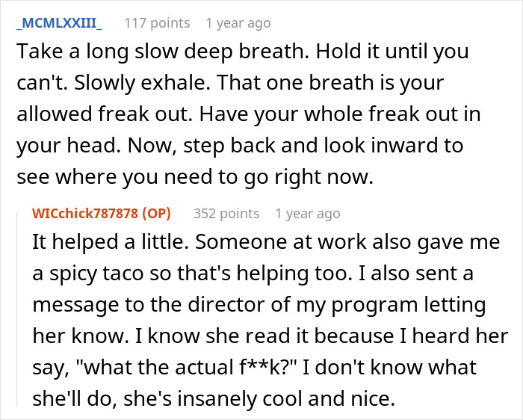
Task: Open the timestamp on _MCMLXXIII_'s comment
Action: pyautogui.click(x=238, y=23)
